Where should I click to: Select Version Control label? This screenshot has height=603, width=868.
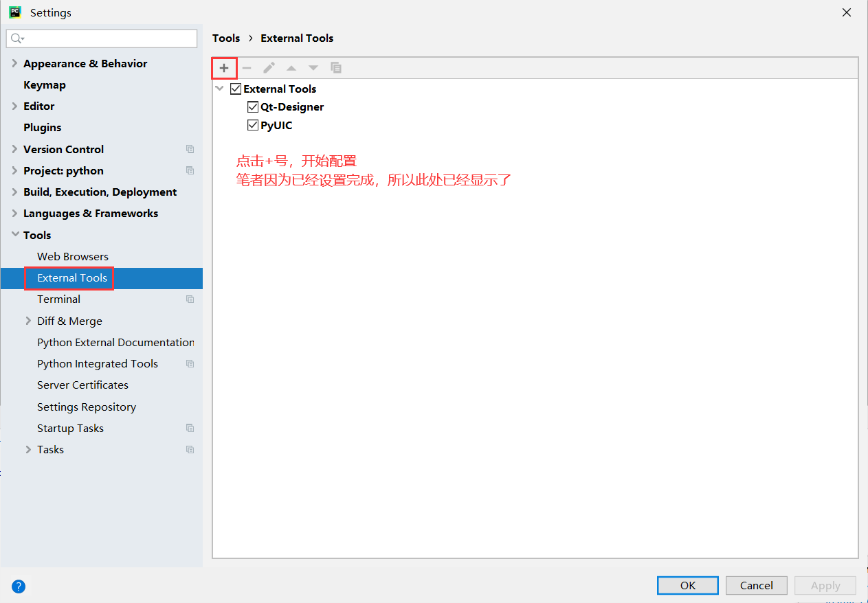63,149
